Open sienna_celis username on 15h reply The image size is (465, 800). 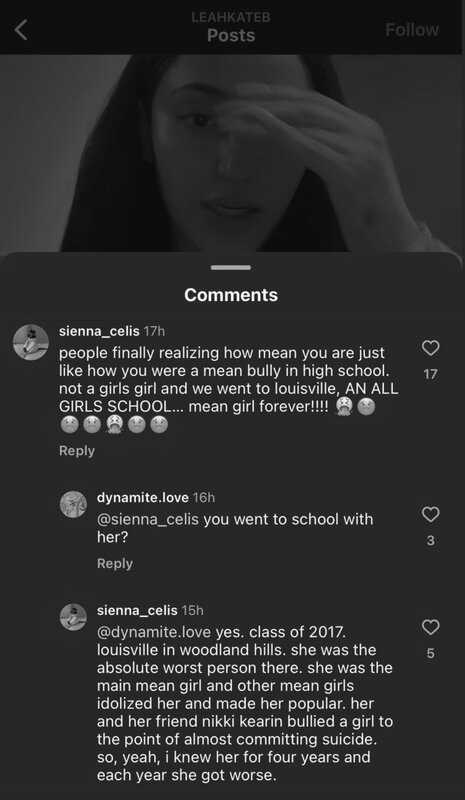coord(137,610)
